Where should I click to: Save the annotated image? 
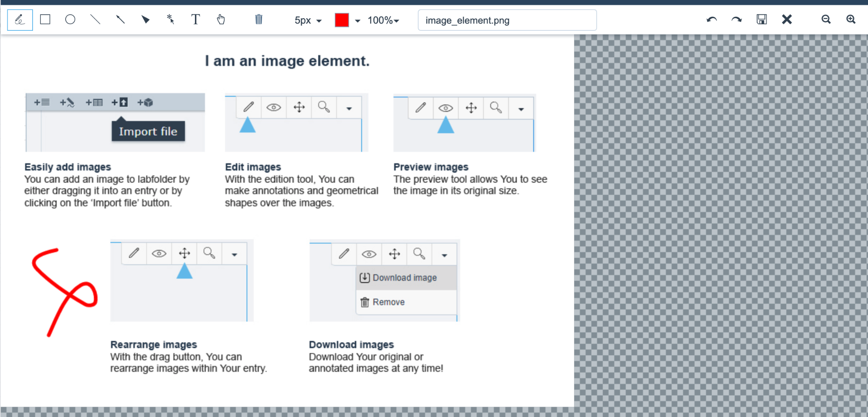coord(762,20)
